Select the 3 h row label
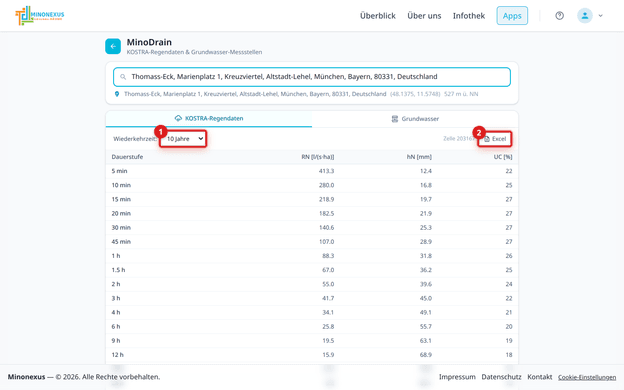Viewport: 624px width, 390px height. click(116, 298)
